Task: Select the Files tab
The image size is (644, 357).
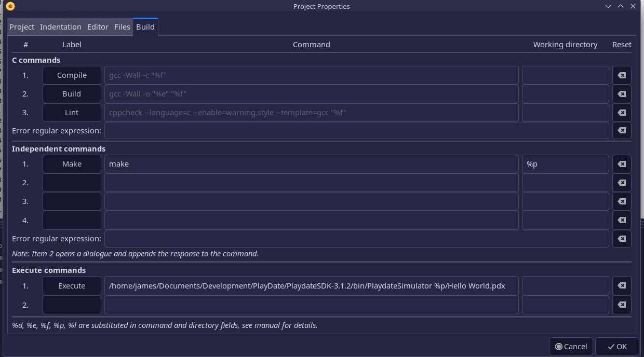Action: tap(122, 27)
